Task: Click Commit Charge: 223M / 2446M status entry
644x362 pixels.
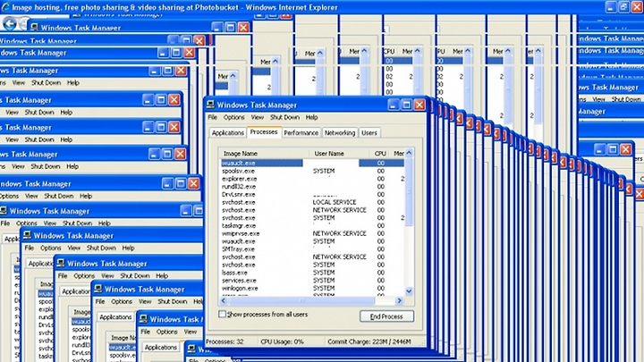Action: pos(369,341)
